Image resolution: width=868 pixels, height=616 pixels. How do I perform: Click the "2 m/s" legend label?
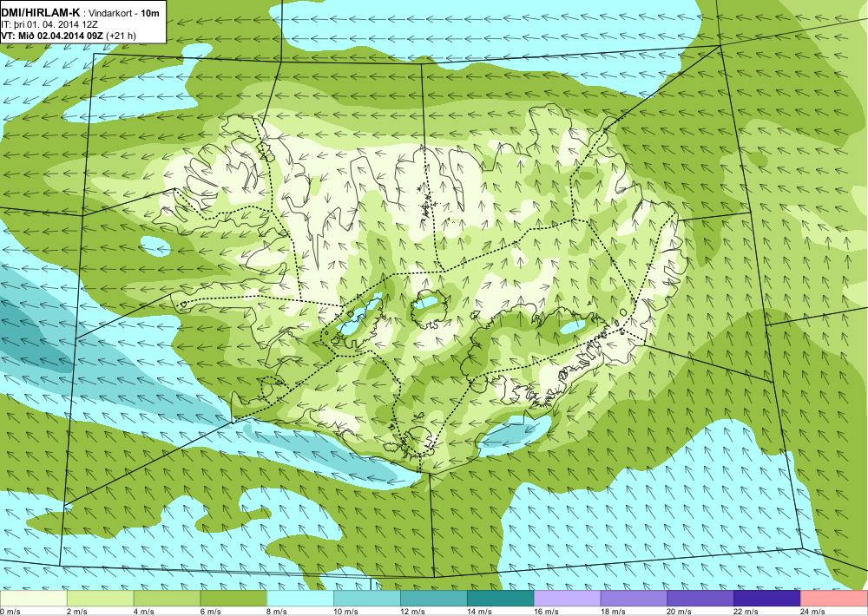(77, 612)
